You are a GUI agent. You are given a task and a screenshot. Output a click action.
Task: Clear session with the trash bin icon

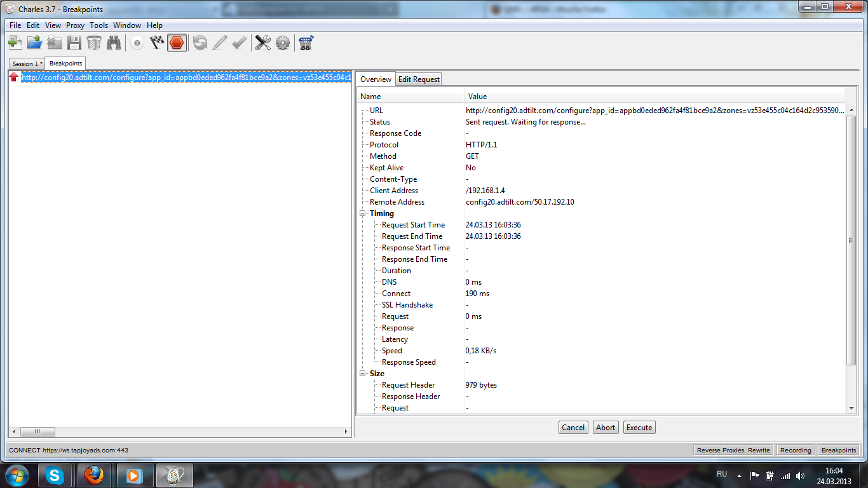coord(94,43)
